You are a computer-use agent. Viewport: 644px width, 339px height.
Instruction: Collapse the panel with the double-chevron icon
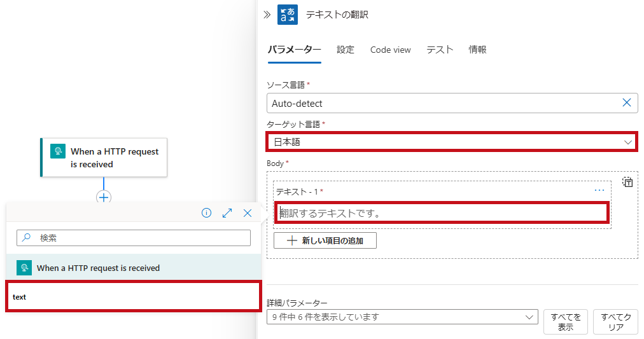click(267, 15)
